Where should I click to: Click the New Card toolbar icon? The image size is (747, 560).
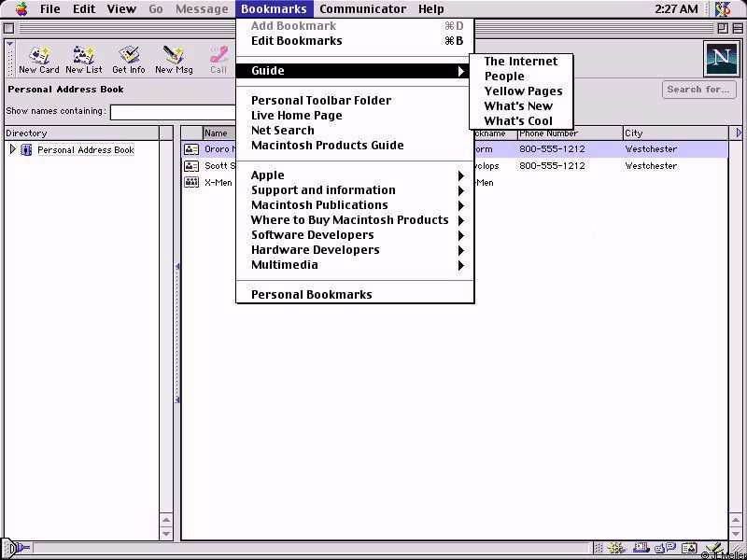coord(38,60)
